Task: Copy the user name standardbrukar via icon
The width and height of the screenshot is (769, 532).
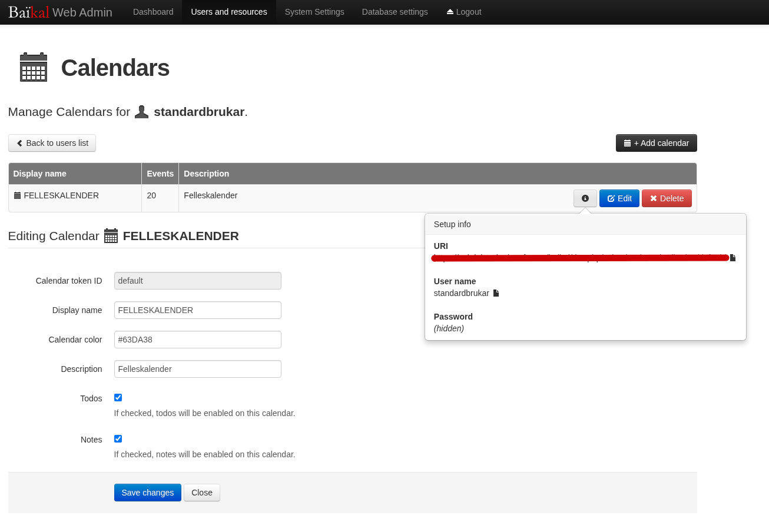Action: 496,293
